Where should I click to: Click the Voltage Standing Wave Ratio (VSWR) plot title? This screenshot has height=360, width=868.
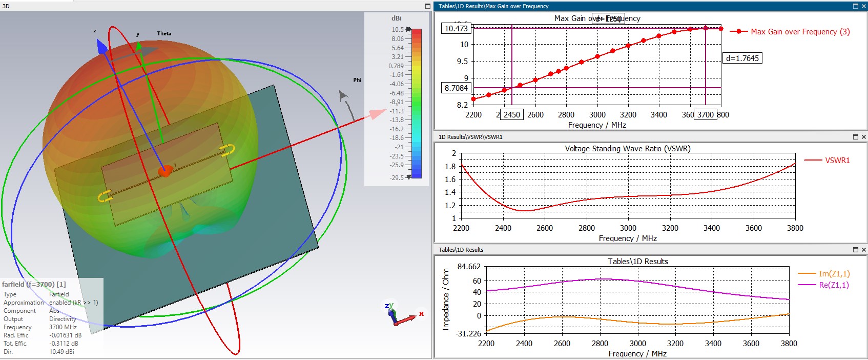[628, 149]
